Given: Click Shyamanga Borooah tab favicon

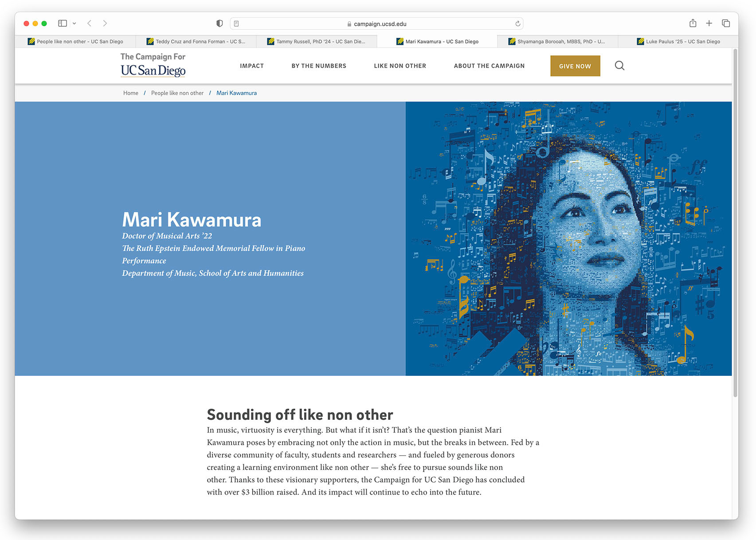Looking at the screenshot, I should pyautogui.click(x=512, y=41).
